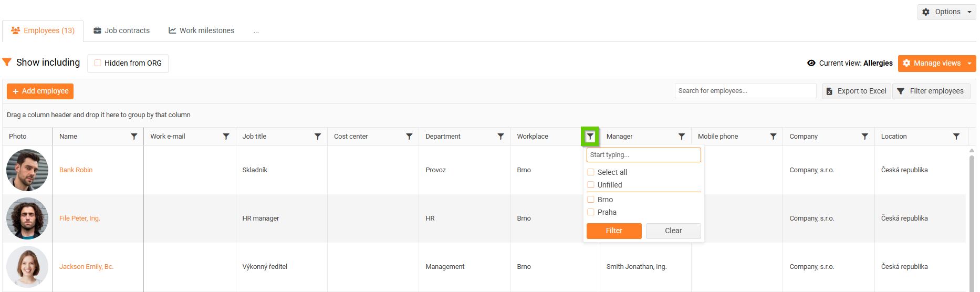Open the Work e-mail column filter
980x292 pixels.
pos(226,137)
